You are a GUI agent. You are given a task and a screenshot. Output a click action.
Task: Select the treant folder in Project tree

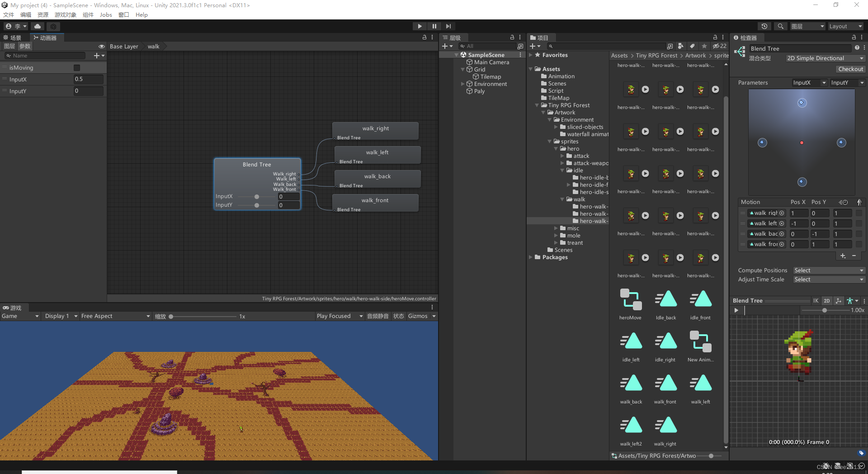(x=575, y=242)
